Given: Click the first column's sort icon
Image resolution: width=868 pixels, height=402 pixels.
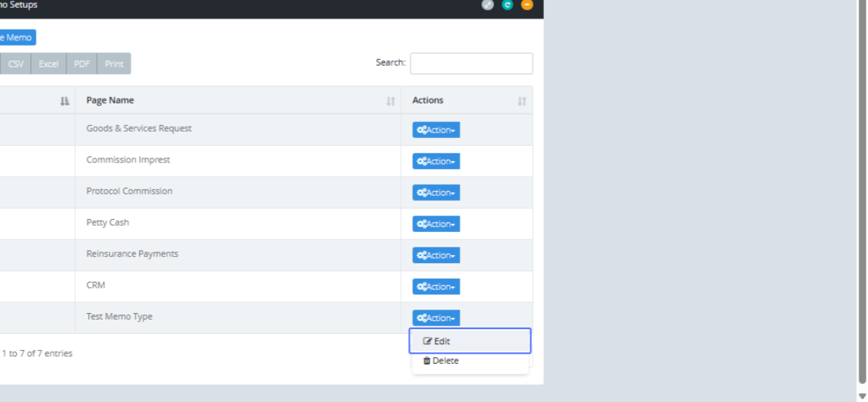Looking at the screenshot, I should (64, 101).
